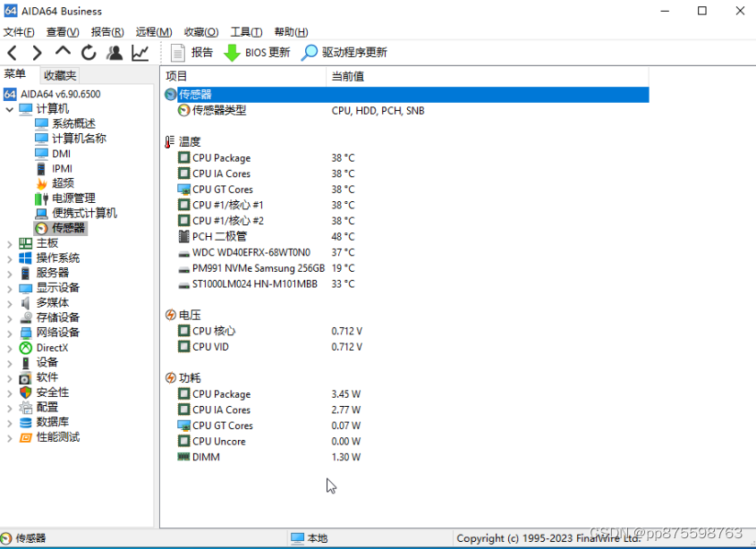Select the PM991 NVMe Samsung 256GB row
This screenshot has height=549, width=756.
407,268
